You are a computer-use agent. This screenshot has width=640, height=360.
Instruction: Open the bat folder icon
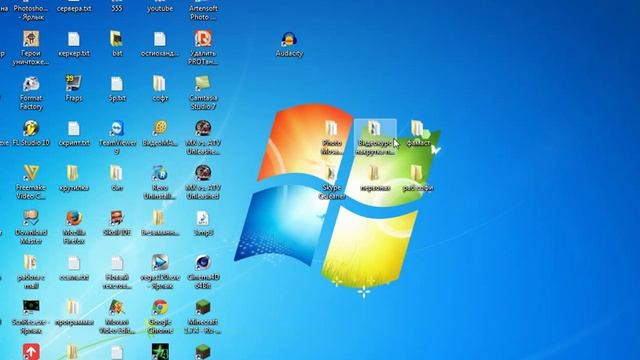point(117,39)
